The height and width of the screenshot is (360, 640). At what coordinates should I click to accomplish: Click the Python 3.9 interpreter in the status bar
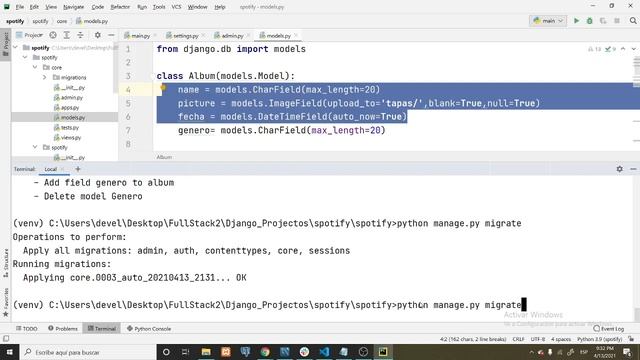599,339
